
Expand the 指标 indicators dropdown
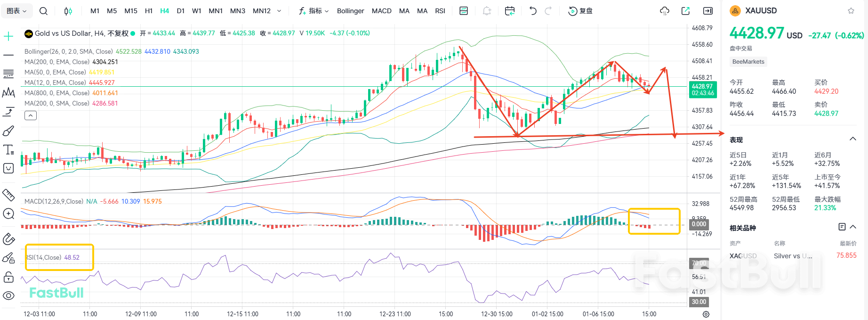pyautogui.click(x=314, y=11)
